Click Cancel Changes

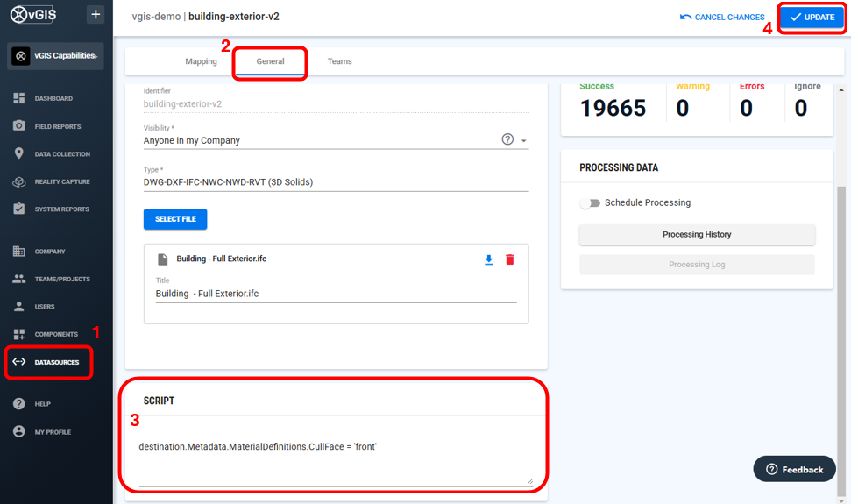(722, 17)
